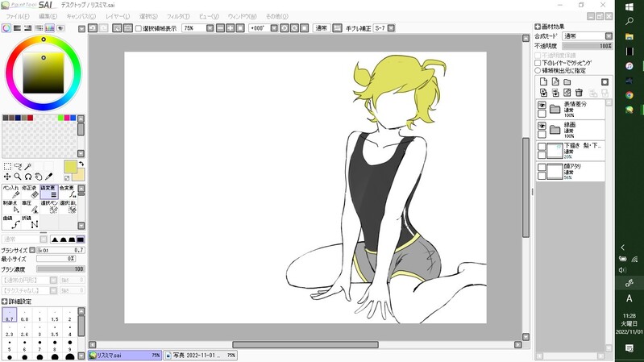Viewport: 644px width, 362px height.
Task: Select the flat brush edge shape
Action: [81, 239]
